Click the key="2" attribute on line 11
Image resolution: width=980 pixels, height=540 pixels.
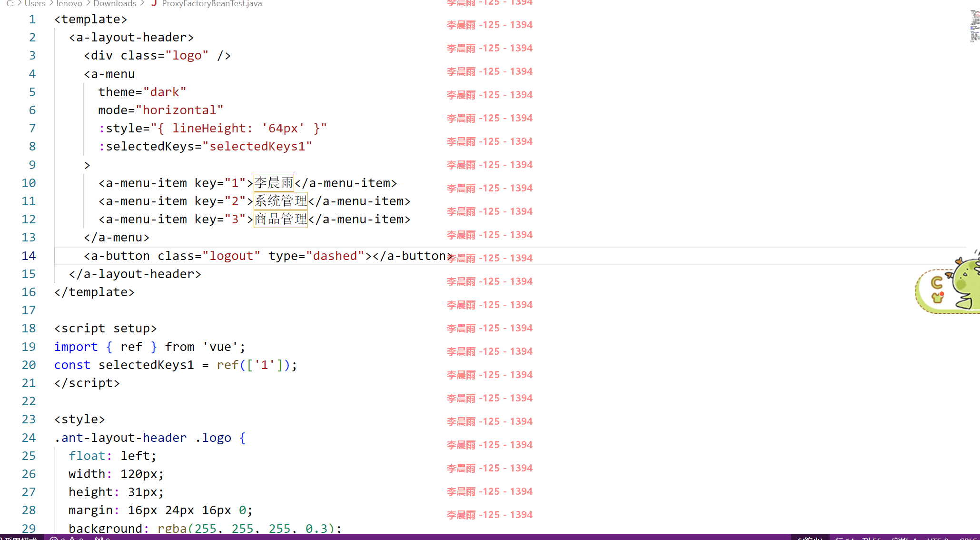point(220,201)
